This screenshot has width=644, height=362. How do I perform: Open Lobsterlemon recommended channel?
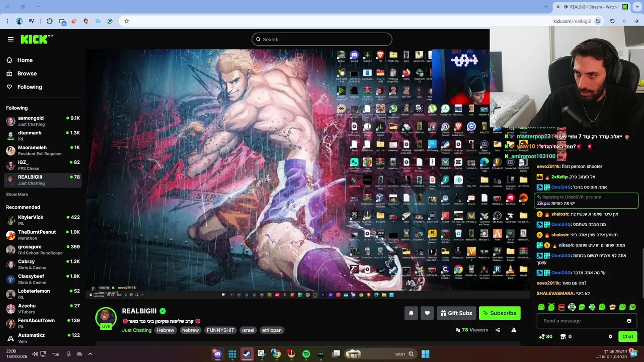pyautogui.click(x=43, y=294)
